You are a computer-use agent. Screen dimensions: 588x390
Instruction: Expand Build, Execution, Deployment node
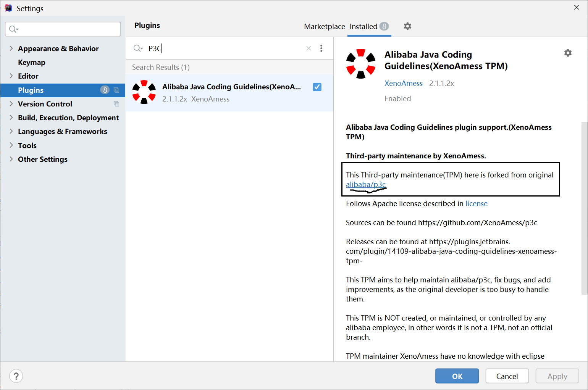11,118
